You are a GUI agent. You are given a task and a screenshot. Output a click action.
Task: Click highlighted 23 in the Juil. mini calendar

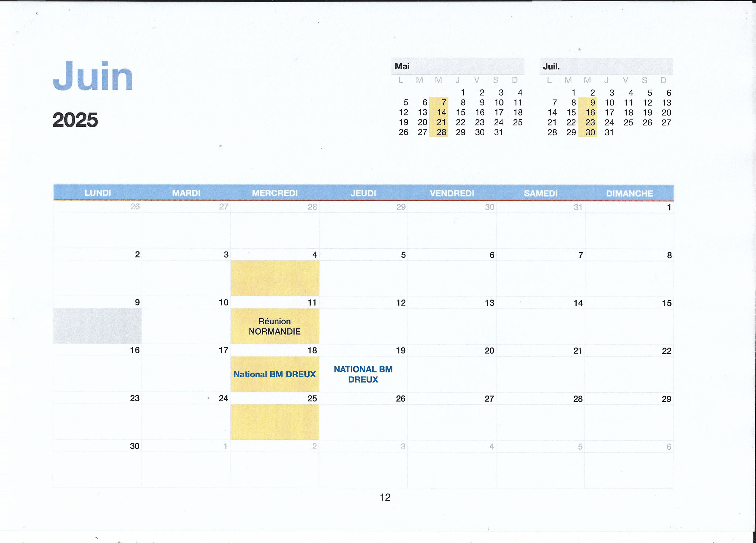(x=591, y=122)
